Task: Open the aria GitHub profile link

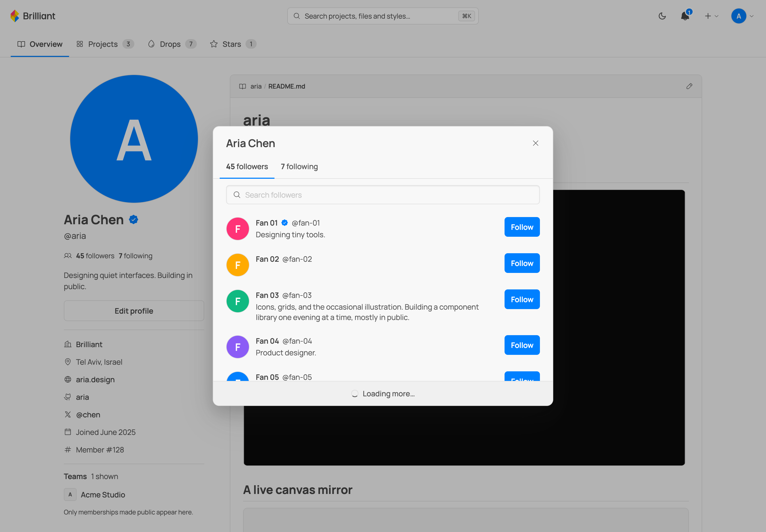Action: point(82,397)
